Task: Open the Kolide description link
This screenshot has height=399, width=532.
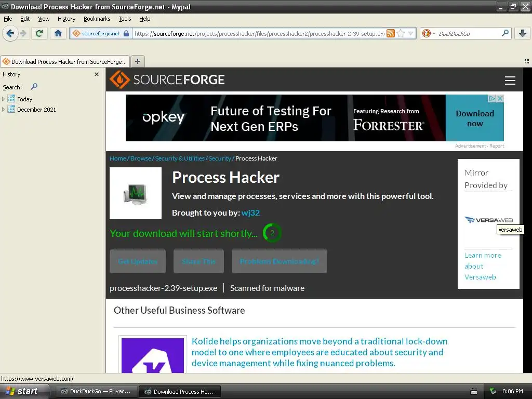Action: (320, 352)
